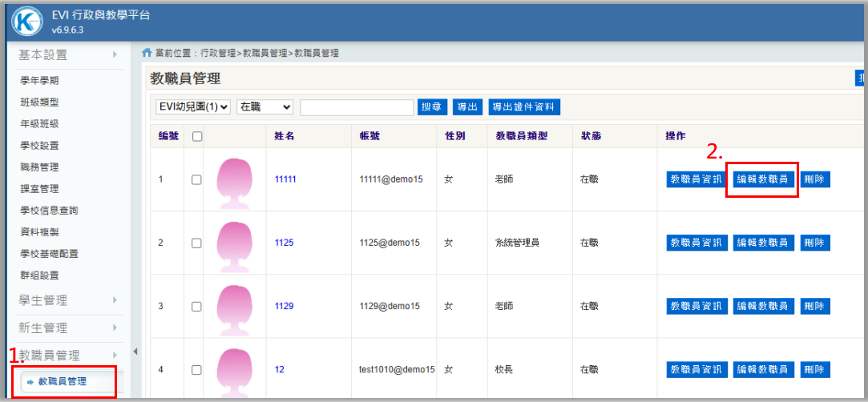Open 學年學期 in the sidebar

(39, 81)
